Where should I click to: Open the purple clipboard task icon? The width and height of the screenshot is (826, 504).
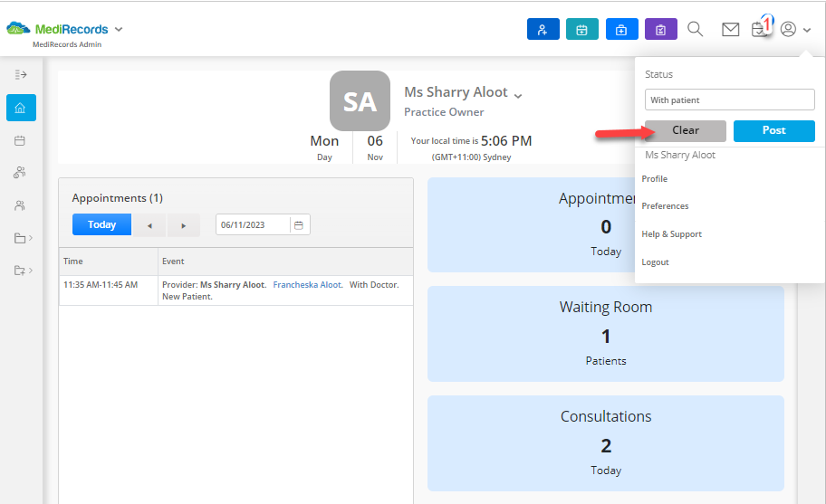pos(661,30)
